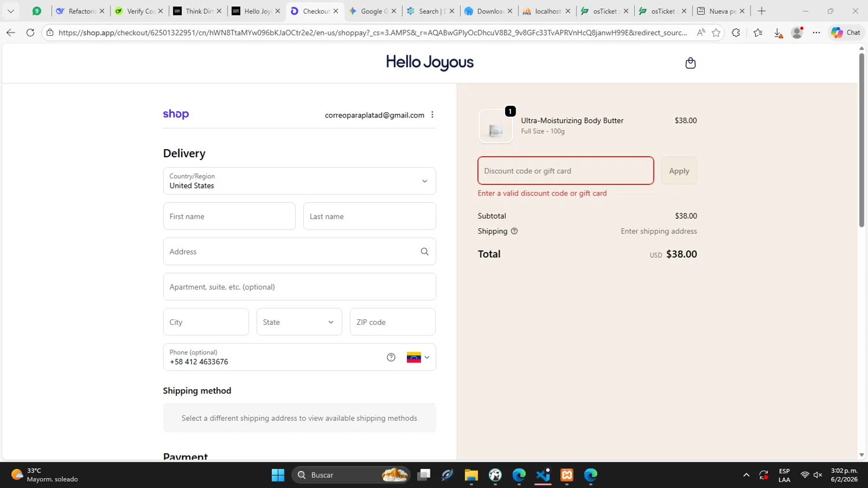Open Visual Studio Code from the taskbar
The image size is (868, 488).
coord(543,475)
